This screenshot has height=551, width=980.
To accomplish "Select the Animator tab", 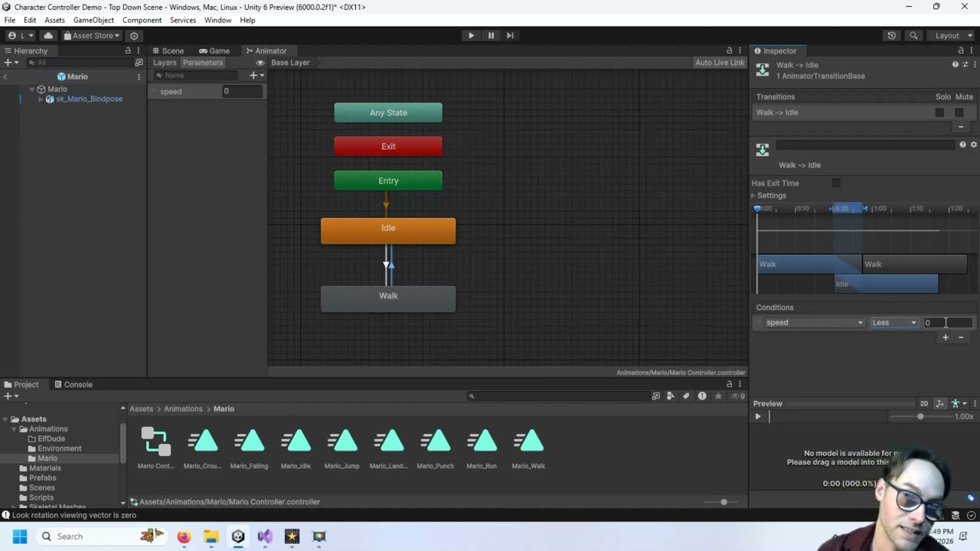I will click(266, 51).
